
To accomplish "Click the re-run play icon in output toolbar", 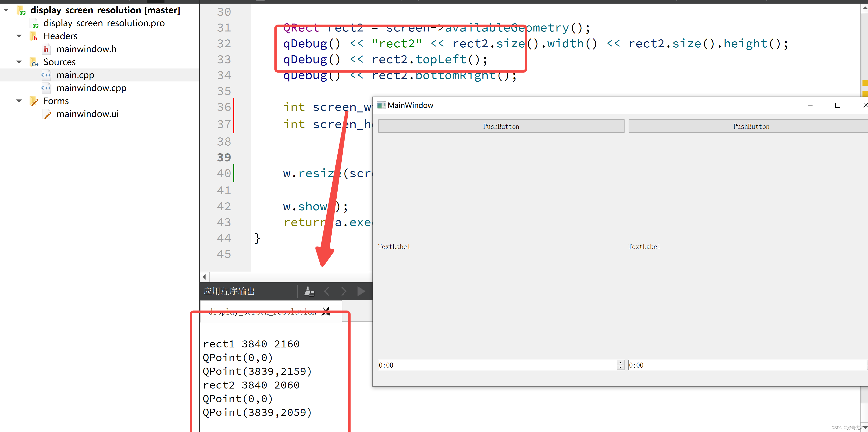I will pyautogui.click(x=361, y=291).
